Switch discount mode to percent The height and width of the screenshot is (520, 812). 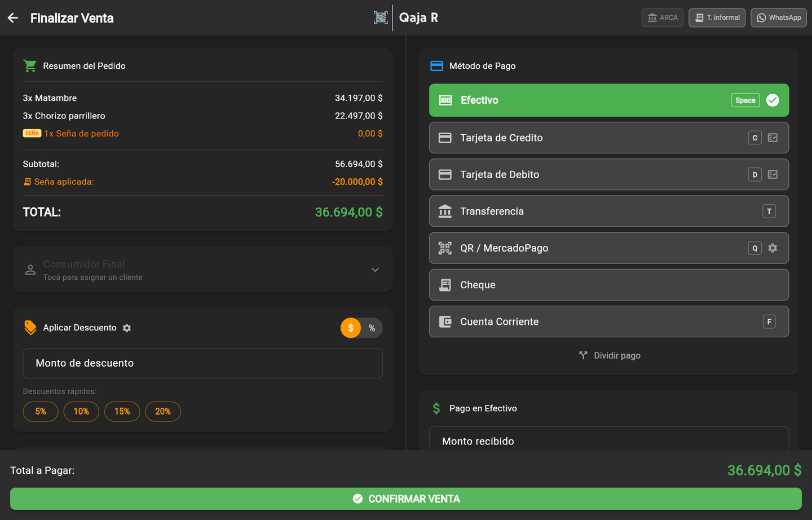pos(372,328)
